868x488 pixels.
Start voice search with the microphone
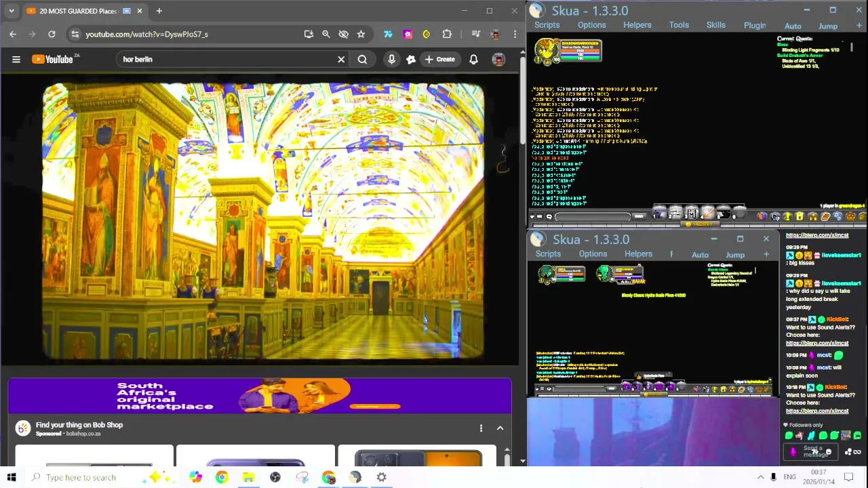click(x=391, y=59)
